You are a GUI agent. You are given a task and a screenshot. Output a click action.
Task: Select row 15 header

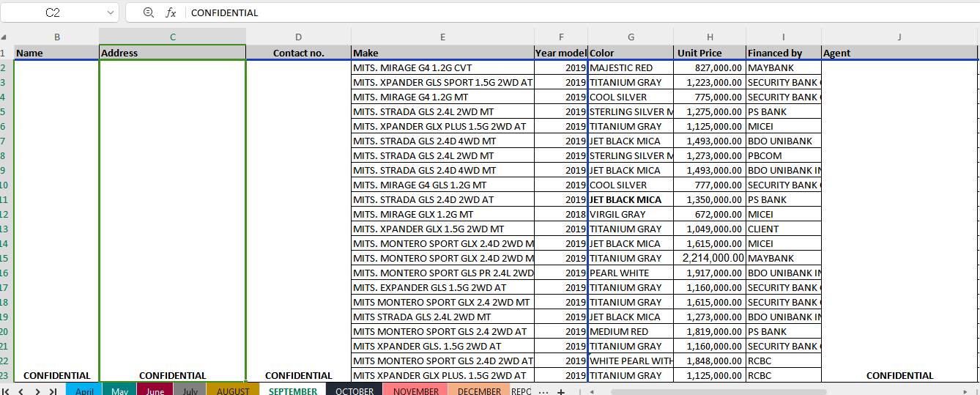point(6,258)
